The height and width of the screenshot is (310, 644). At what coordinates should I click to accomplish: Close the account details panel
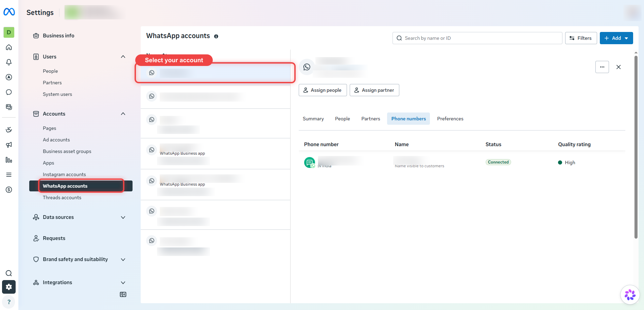coord(619,67)
